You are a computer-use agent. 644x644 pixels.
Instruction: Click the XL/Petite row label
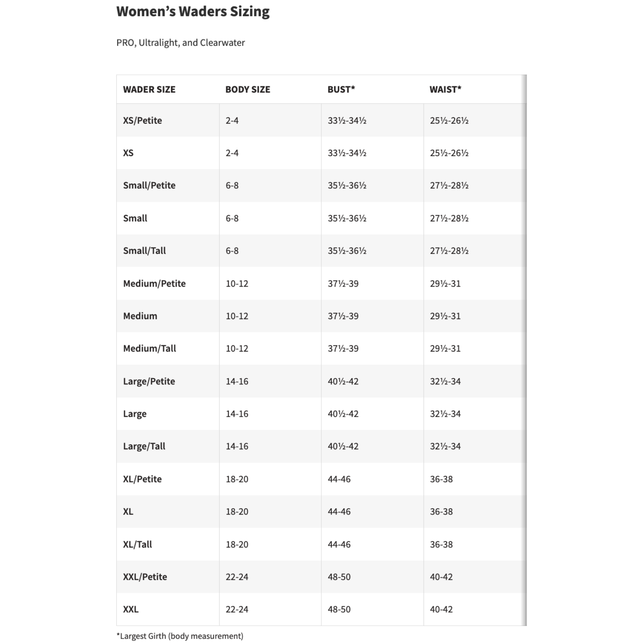pos(142,479)
